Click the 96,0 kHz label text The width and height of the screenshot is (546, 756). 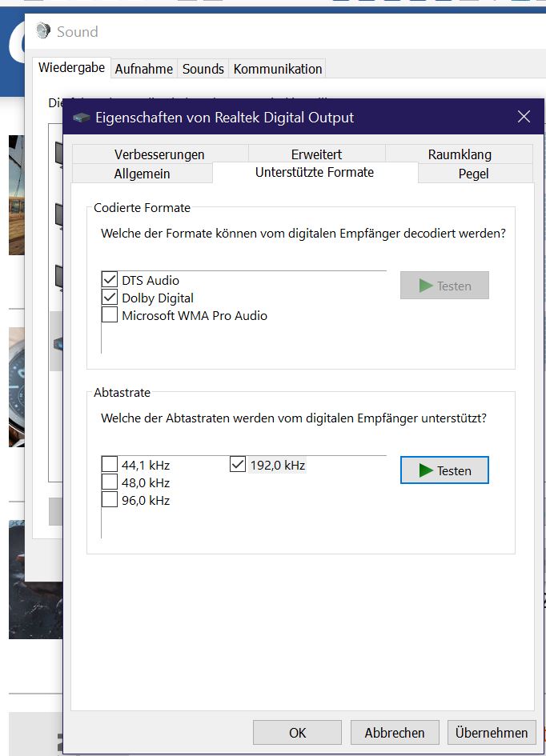coord(146,500)
